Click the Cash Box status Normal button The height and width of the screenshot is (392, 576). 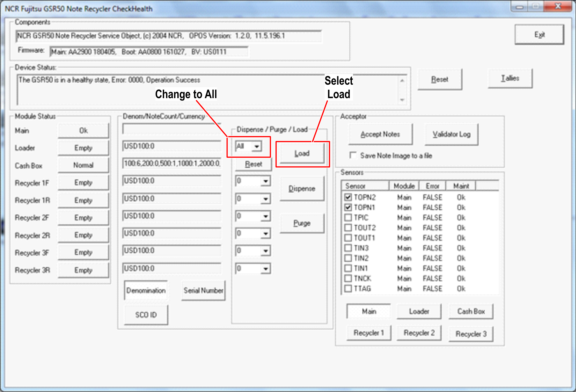point(83,165)
